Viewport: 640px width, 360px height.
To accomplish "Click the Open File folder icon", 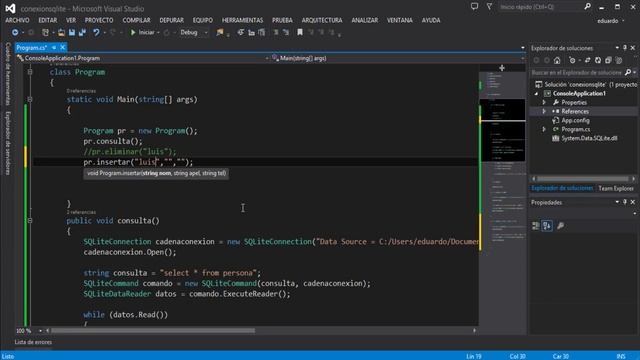I will coord(61,32).
